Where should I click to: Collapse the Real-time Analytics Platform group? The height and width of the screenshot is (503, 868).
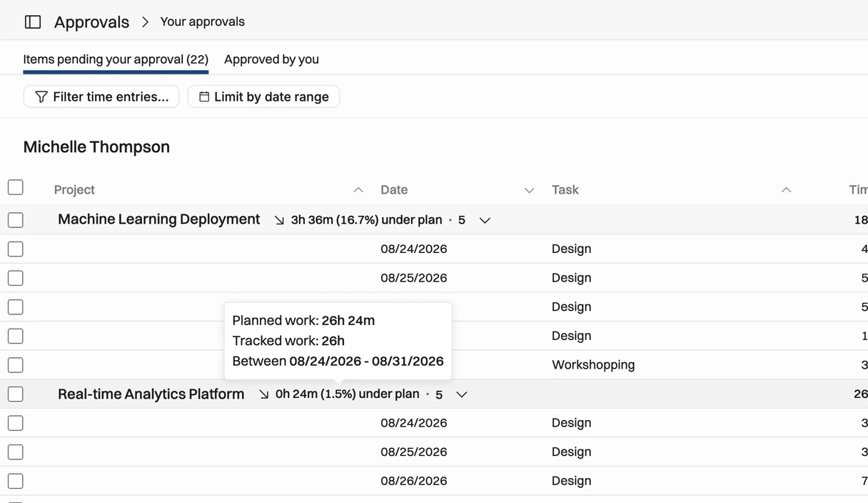(462, 394)
